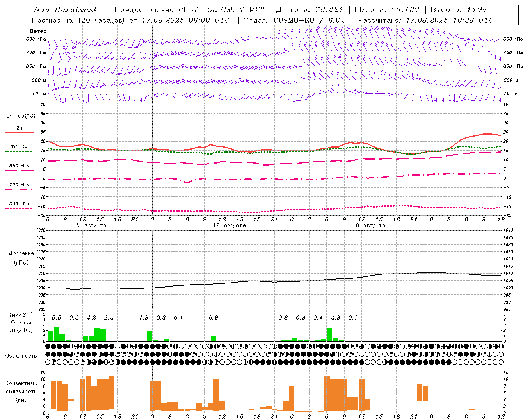Screen dimensions: 525x420
Task: Click the model label 'COSMO-RU / 6.6км'
Action: pyautogui.click(x=310, y=20)
